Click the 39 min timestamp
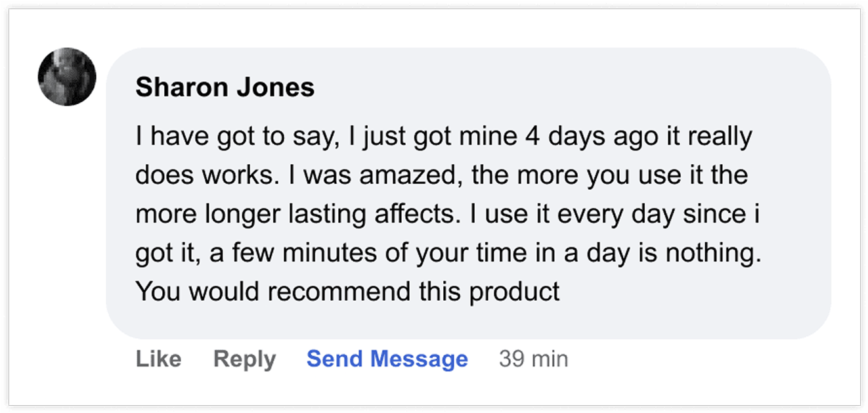Viewport: 868px width, 413px height. [533, 359]
